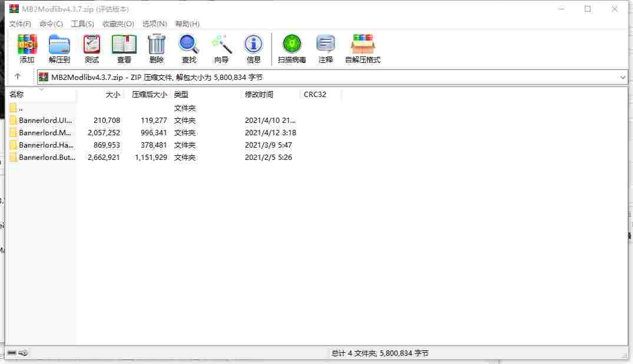The height and width of the screenshot is (364, 633).
Task: Click packed size 1,151,929
Action: point(151,157)
